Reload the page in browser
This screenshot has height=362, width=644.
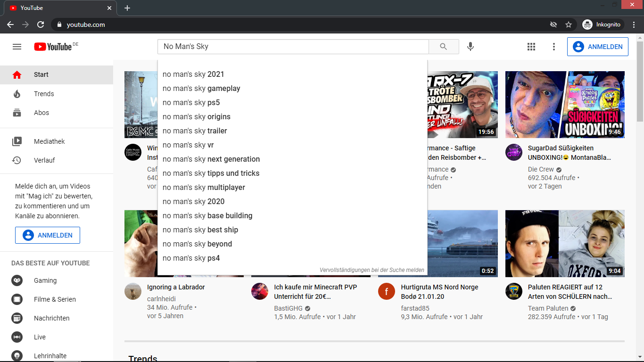coord(41,25)
